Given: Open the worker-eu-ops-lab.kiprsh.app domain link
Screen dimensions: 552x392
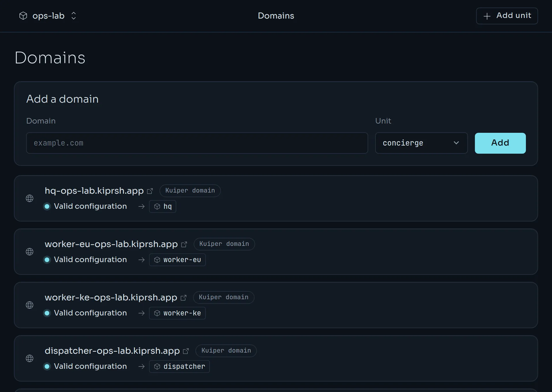Looking at the screenshot, I should point(111,244).
